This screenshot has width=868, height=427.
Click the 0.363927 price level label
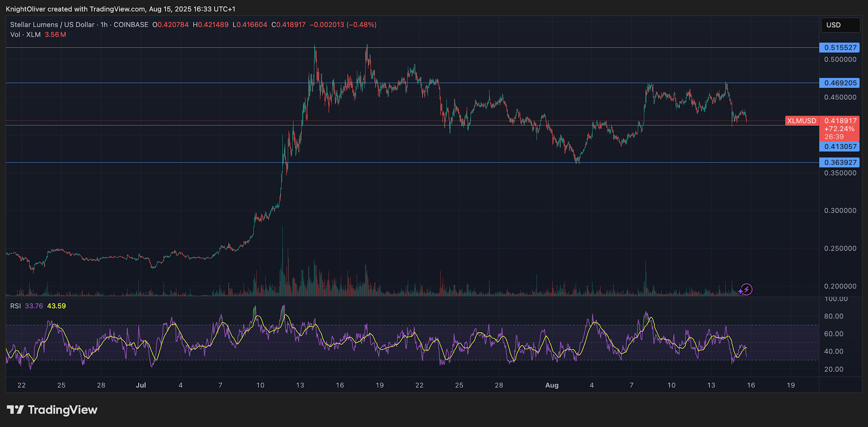(x=839, y=163)
